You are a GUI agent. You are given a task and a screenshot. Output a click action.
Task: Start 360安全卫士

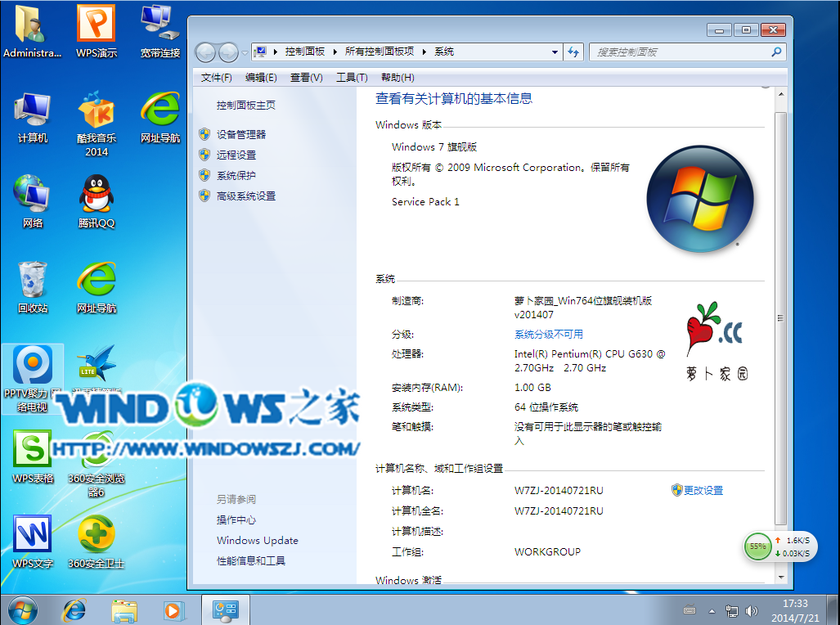(96, 536)
